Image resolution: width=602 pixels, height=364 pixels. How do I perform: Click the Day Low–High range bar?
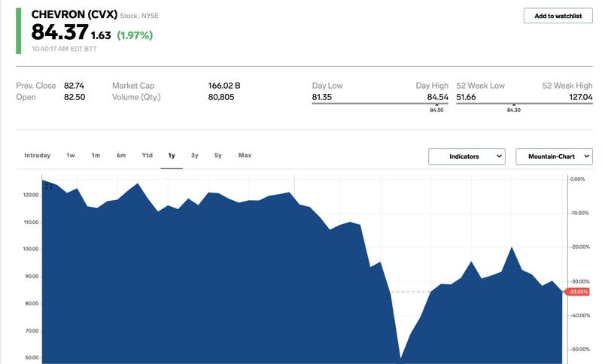[380, 104]
